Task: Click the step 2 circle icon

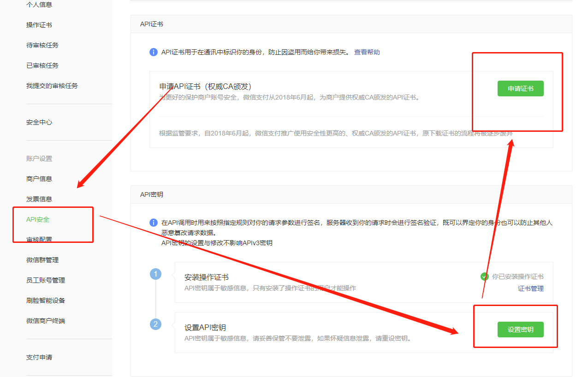Action: point(155,324)
